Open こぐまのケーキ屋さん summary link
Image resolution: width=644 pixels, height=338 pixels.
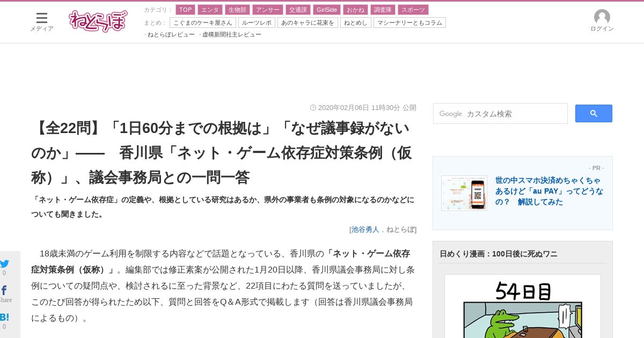pyautogui.click(x=203, y=23)
